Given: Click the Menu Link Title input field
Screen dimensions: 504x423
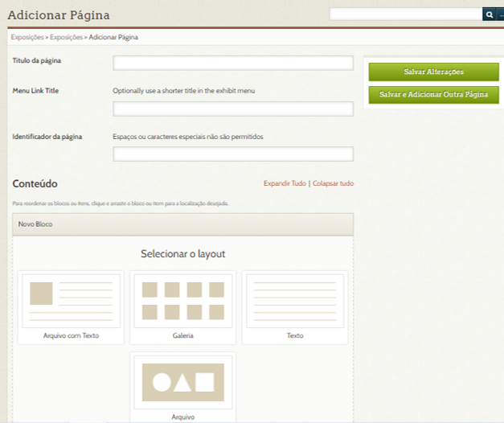Looking at the screenshot, I should tap(233, 109).
